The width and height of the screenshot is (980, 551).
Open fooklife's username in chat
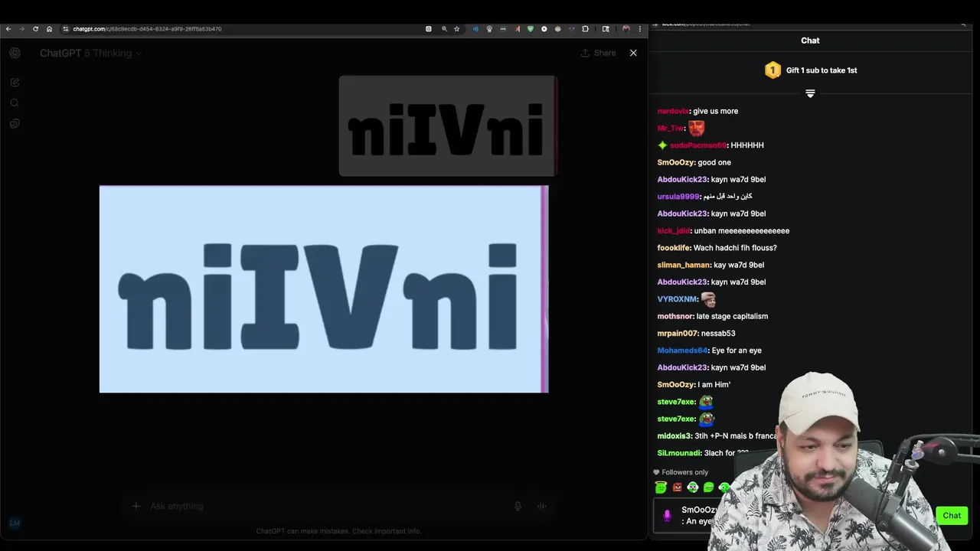(674, 248)
